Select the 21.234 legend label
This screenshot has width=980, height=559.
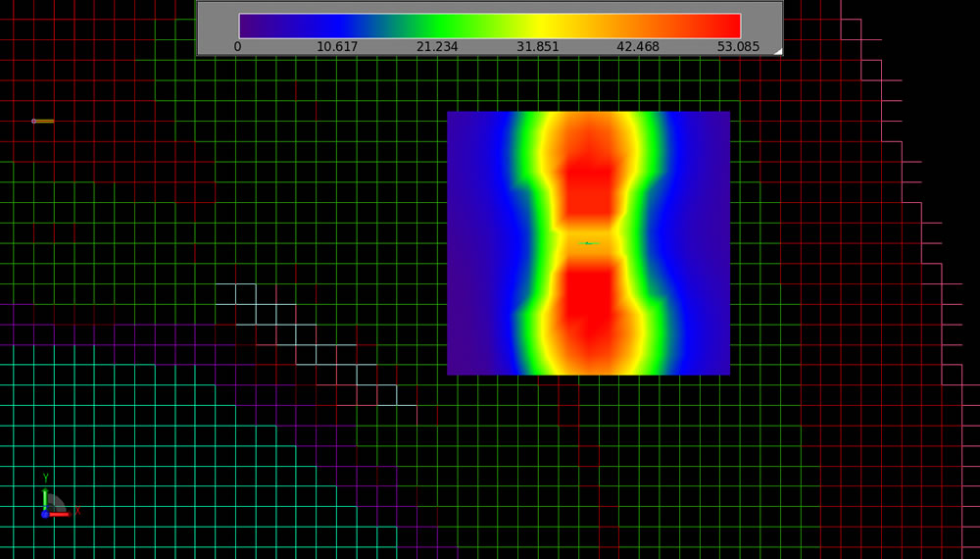click(437, 47)
